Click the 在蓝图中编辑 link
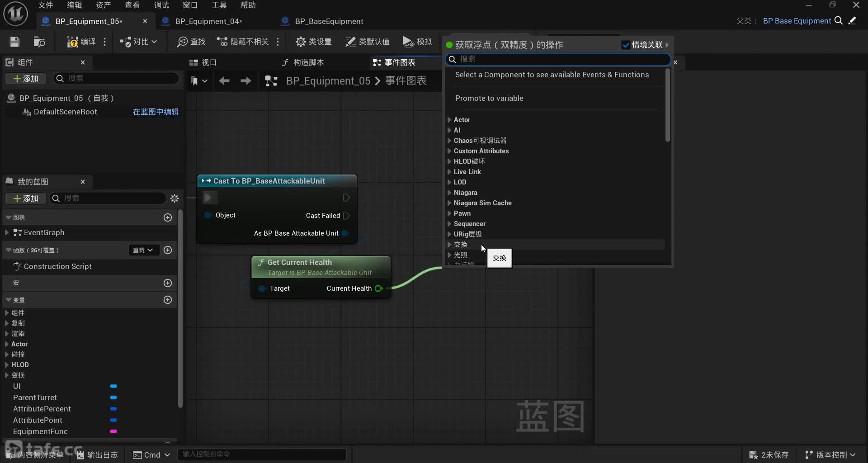The width and height of the screenshot is (868, 463). (x=156, y=112)
